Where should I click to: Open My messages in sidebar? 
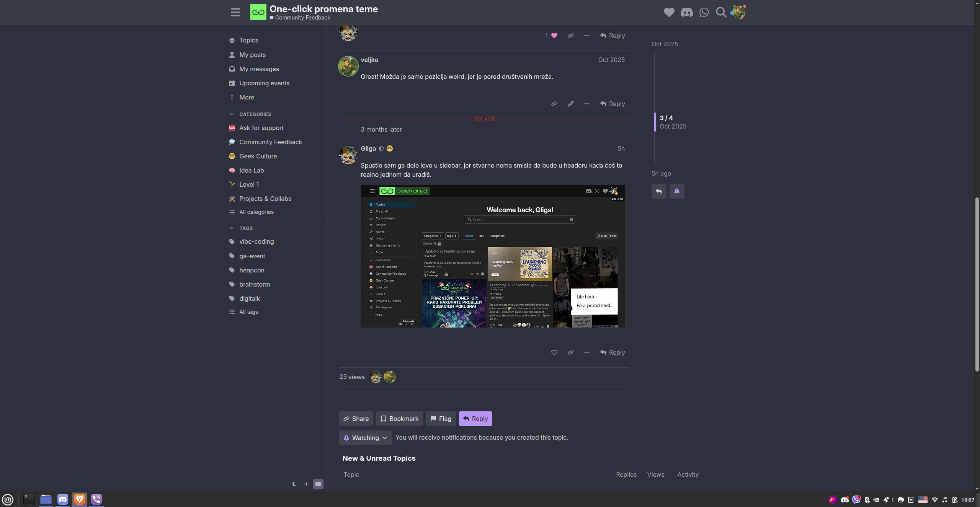click(259, 69)
